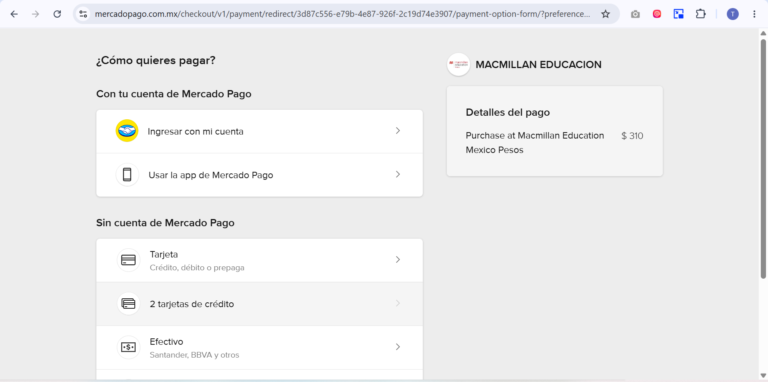Go back with the browser back arrow

point(14,14)
